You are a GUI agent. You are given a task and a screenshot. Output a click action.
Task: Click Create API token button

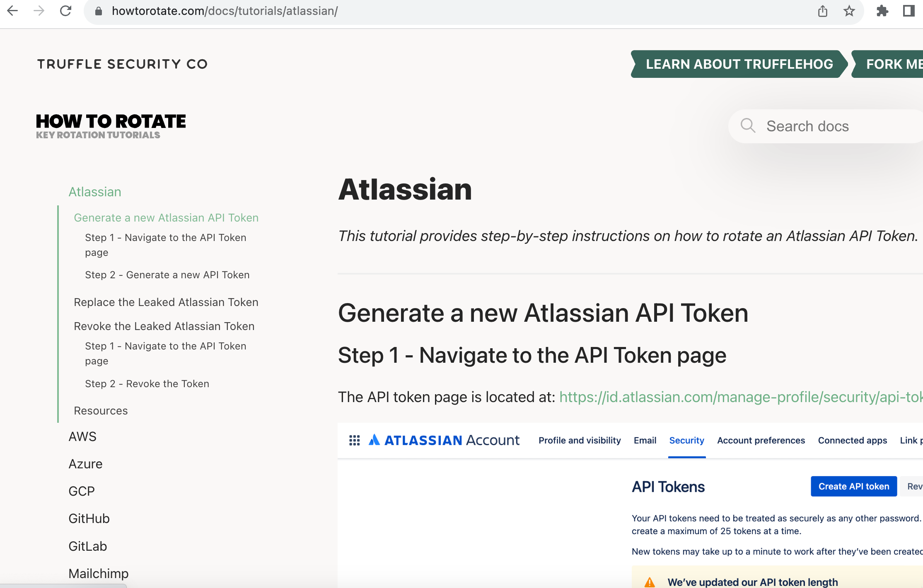click(854, 487)
